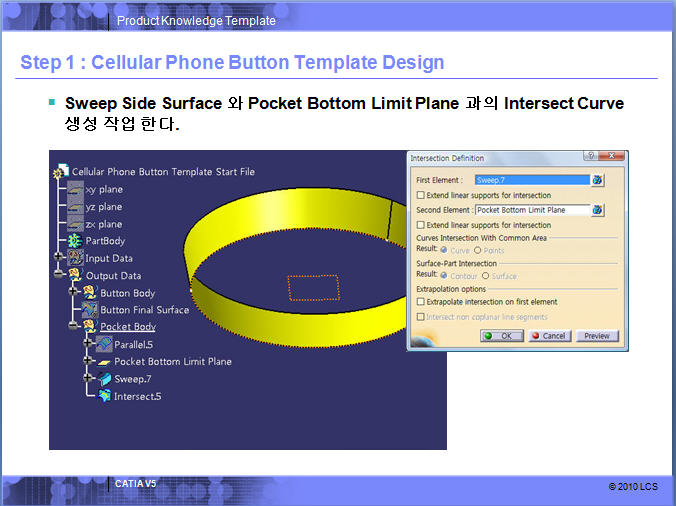Open multi-selection icon beside First Element field

[598, 180]
